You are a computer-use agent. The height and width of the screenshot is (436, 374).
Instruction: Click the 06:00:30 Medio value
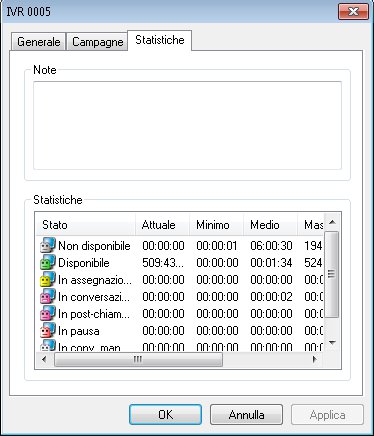[x=271, y=246]
